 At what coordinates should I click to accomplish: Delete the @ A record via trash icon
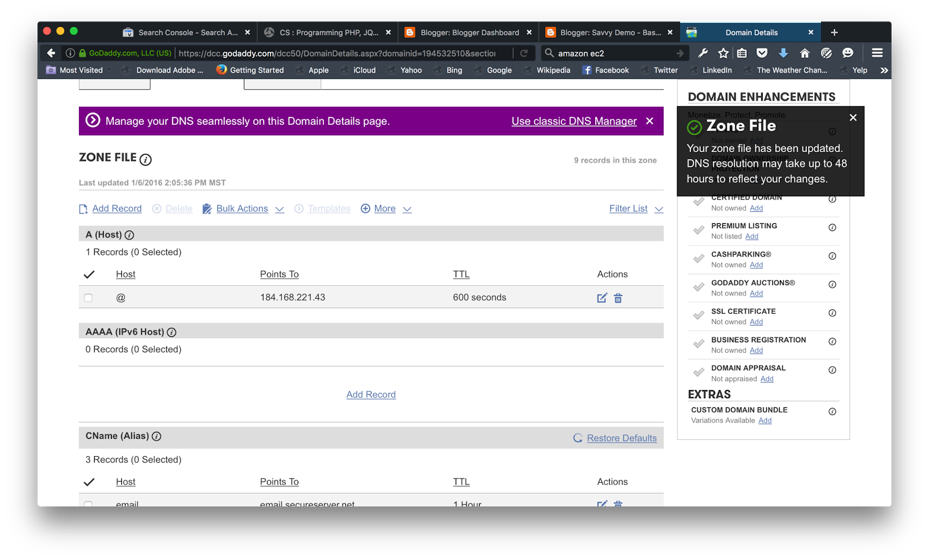tap(618, 298)
